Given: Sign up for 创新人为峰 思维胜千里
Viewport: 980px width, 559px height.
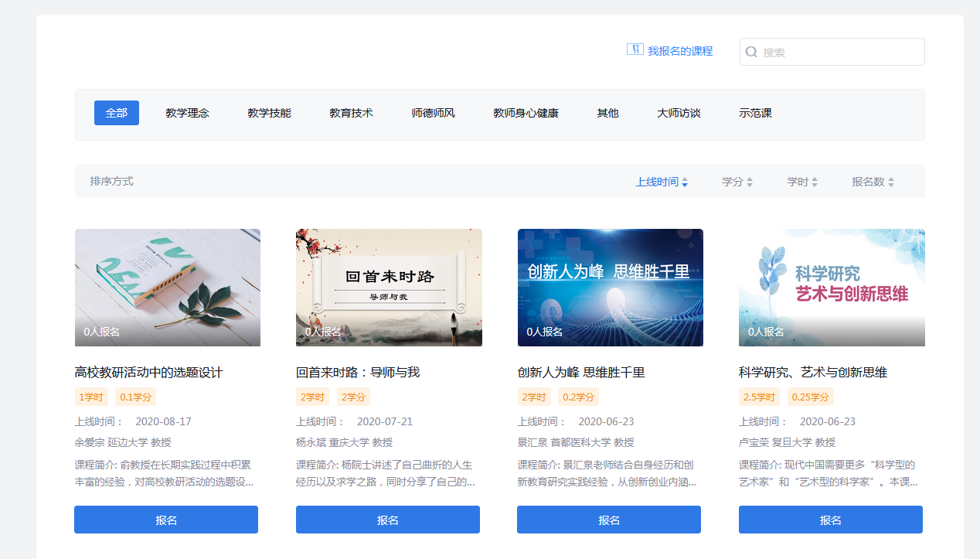Looking at the screenshot, I should pos(609,520).
